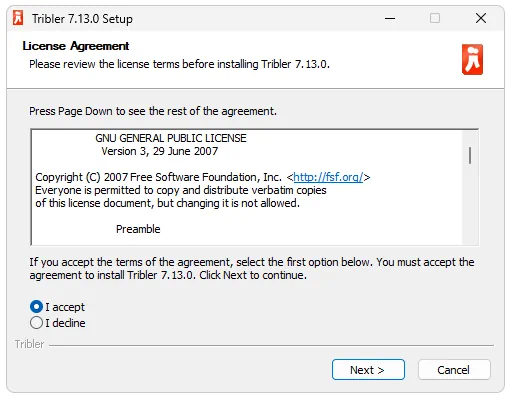Click "Tribler 7.13.0 Setup" title text
The image size is (510, 398).
[82, 19]
